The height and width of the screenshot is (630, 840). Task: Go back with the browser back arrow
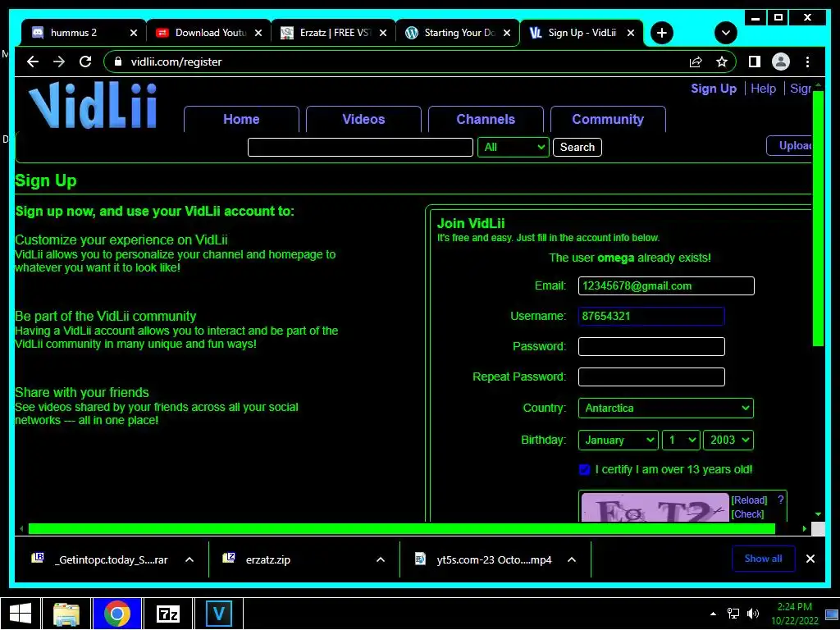point(33,62)
